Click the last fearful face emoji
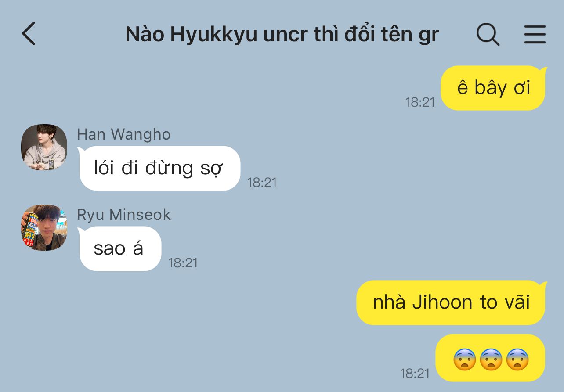The height and width of the screenshot is (392, 564). 517,360
